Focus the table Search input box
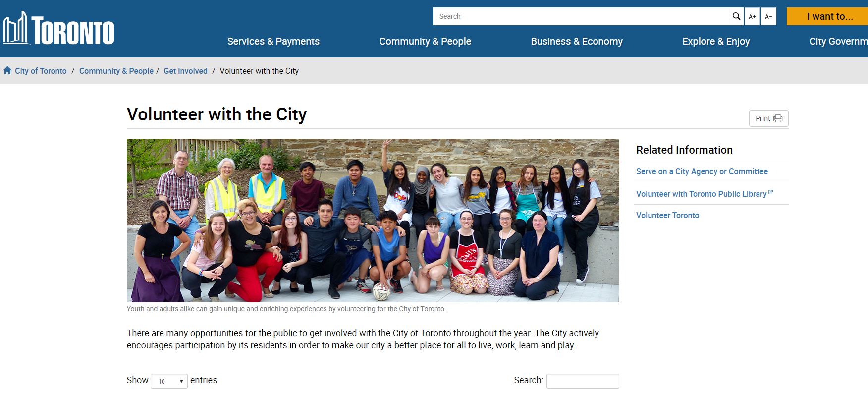The image size is (868, 393). click(583, 381)
